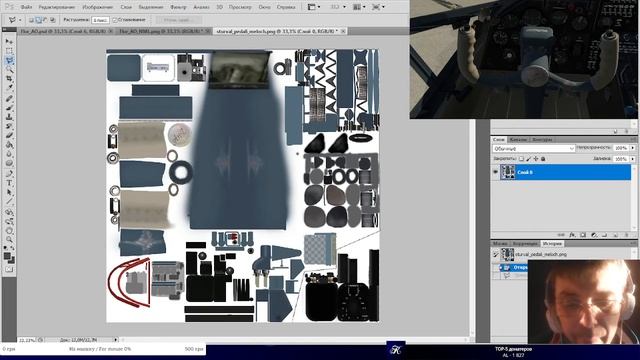Select the highlighted Lasso tool
The height and width of the screenshot is (360, 640).
coord(9,60)
